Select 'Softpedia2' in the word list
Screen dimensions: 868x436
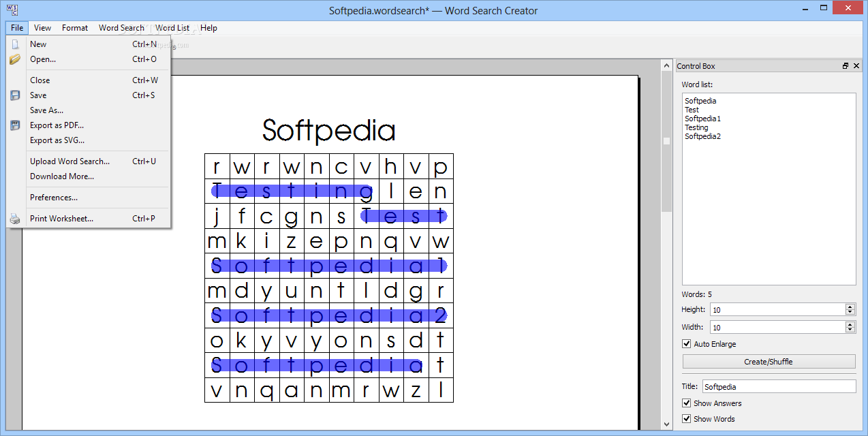(702, 136)
